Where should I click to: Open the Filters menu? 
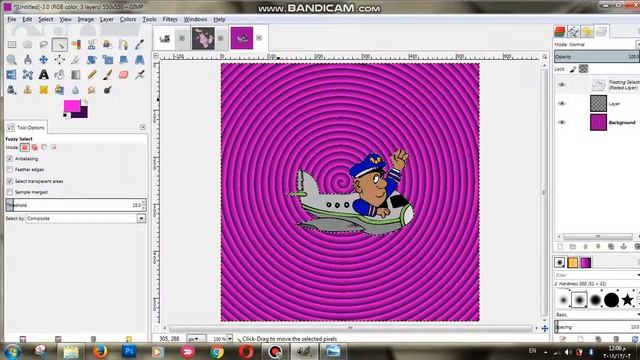tap(170, 19)
